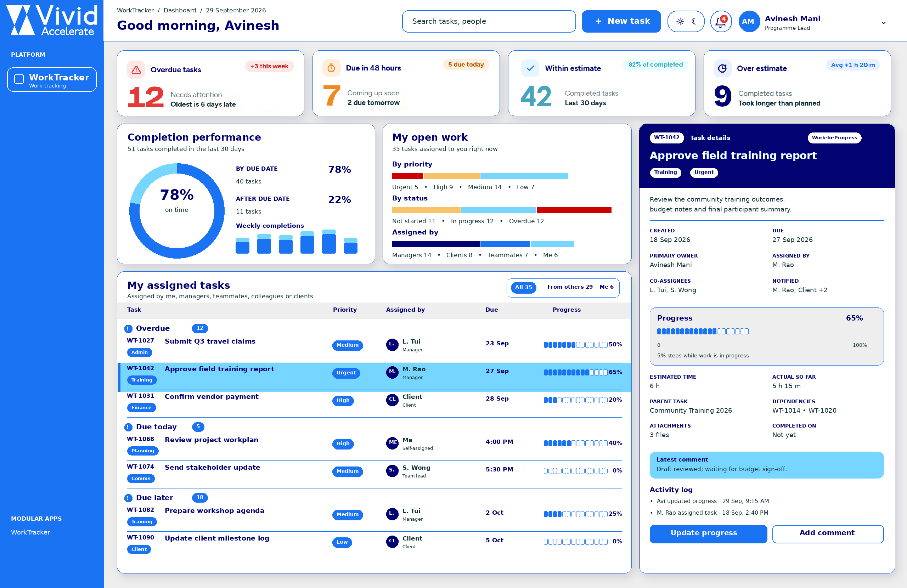
Task: Open notifications bell with 4 badge
Action: tap(721, 21)
